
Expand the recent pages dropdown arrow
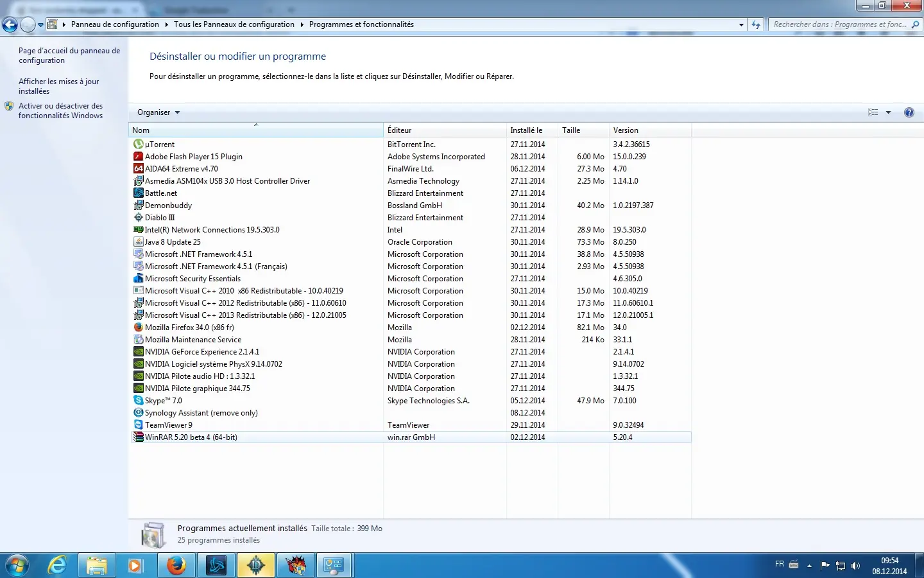[41, 25]
